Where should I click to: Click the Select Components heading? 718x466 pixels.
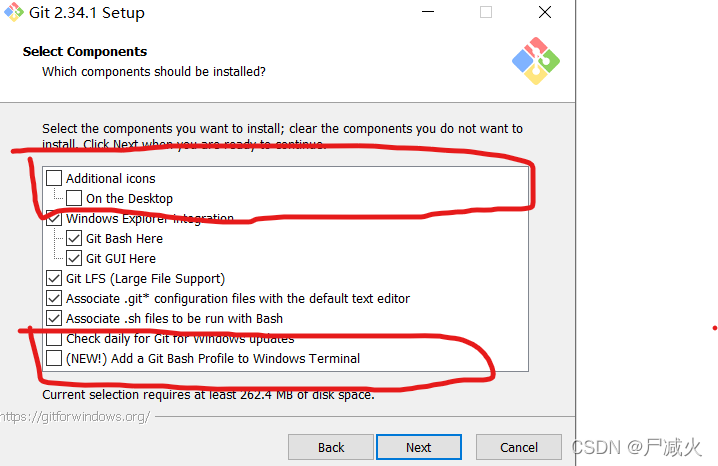85,51
